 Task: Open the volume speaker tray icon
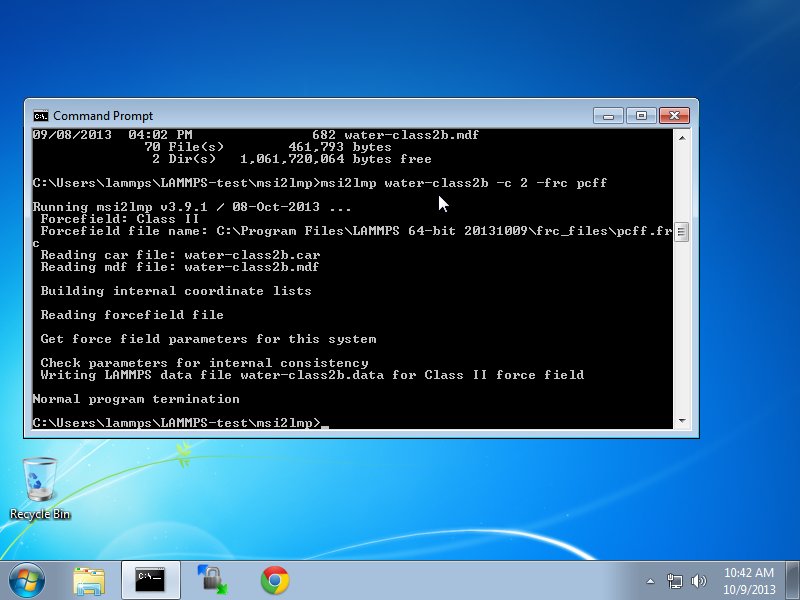point(698,581)
